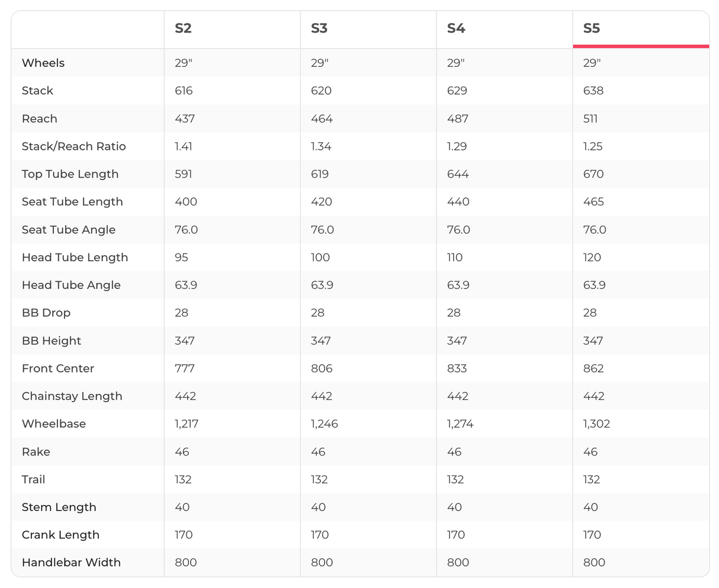Click the S3 wheelbase value 1,246

[325, 424]
